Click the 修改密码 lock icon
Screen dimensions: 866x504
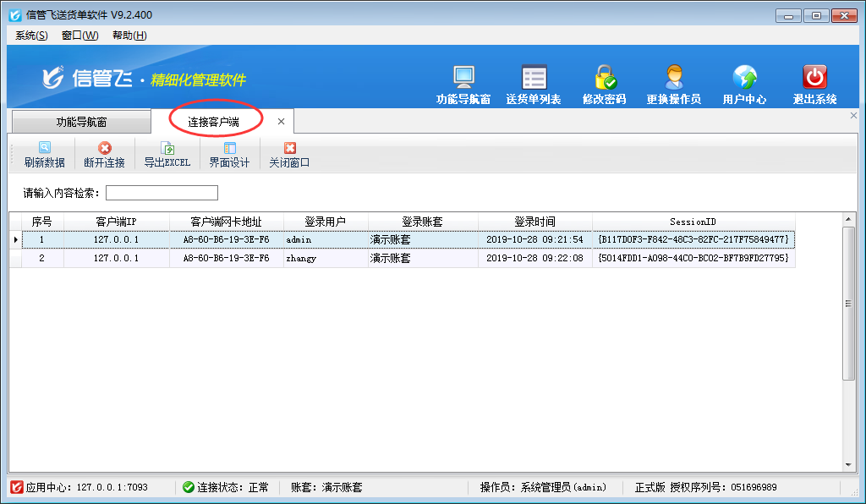pos(604,79)
